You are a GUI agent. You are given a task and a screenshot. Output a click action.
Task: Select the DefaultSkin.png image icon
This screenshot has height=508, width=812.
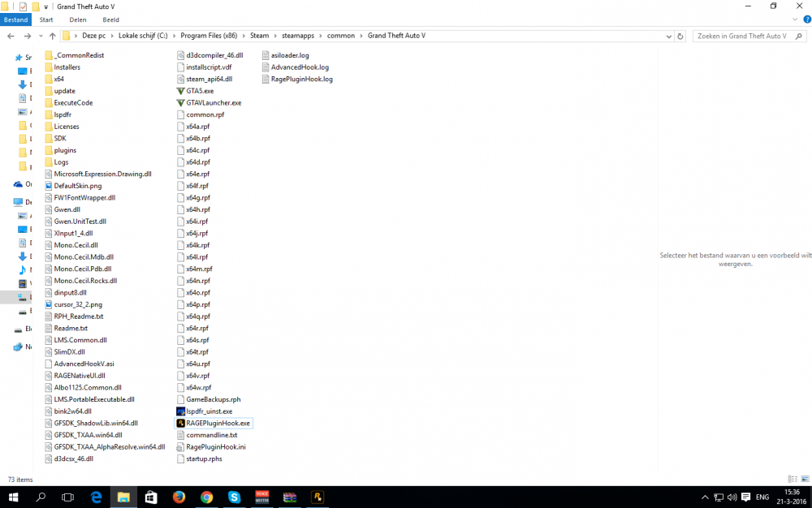tap(49, 186)
